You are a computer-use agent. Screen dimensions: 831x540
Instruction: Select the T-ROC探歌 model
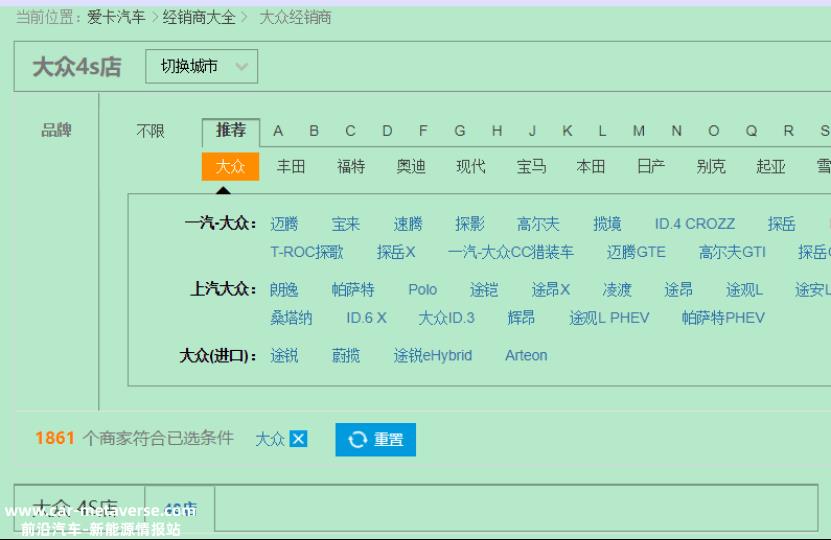[307, 252]
